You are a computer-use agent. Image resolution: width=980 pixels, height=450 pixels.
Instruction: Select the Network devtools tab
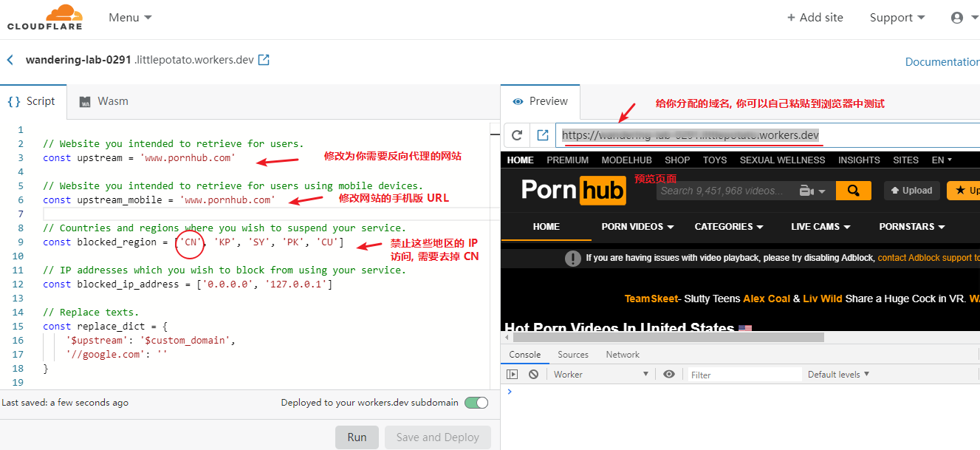click(623, 355)
